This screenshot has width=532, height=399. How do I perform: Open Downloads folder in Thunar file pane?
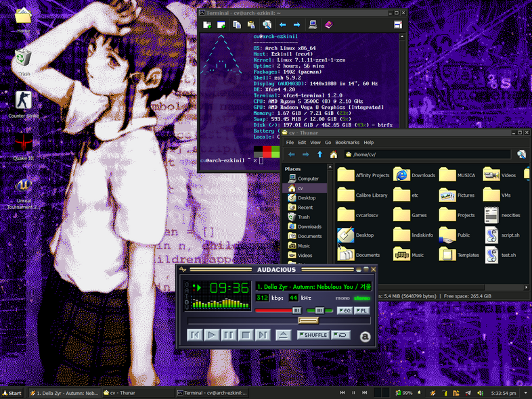[414, 175]
